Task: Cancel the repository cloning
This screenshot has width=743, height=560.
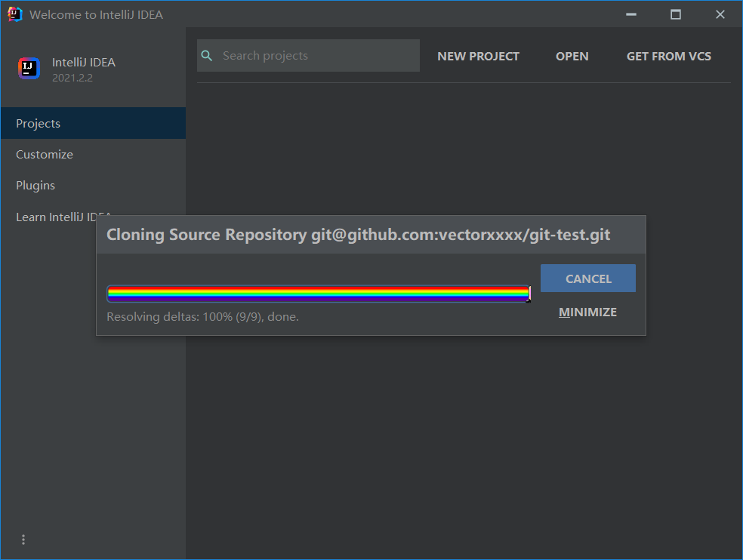Action: pyautogui.click(x=588, y=278)
